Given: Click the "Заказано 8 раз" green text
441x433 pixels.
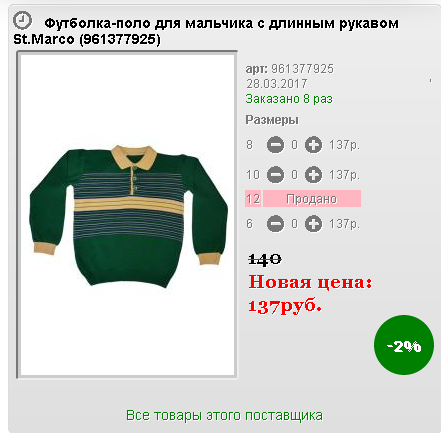Looking at the screenshot, I should tap(289, 99).
